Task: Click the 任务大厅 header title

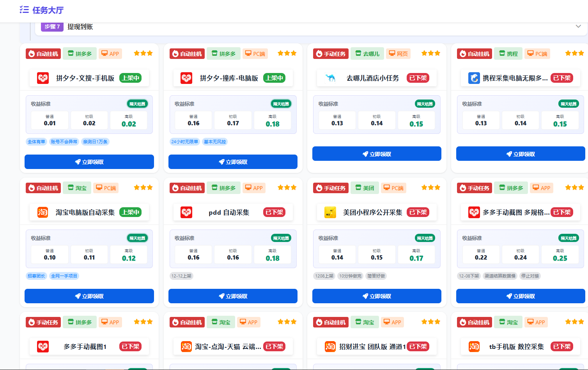Action: point(48,10)
